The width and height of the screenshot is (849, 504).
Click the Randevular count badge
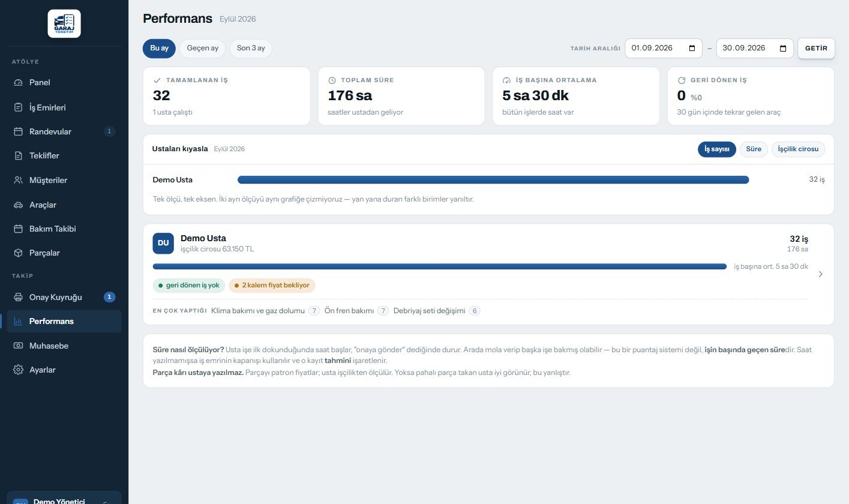click(109, 131)
